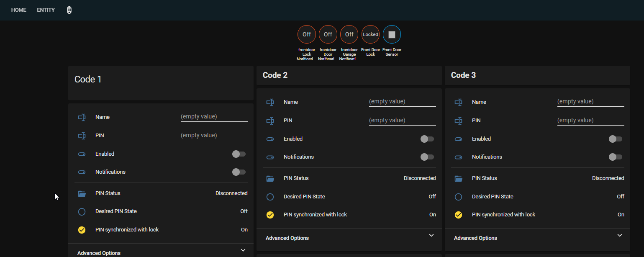Image resolution: width=644 pixels, height=257 pixels.
Task: Click Code 3 Desired PIN State Off value
Action: tap(621, 197)
